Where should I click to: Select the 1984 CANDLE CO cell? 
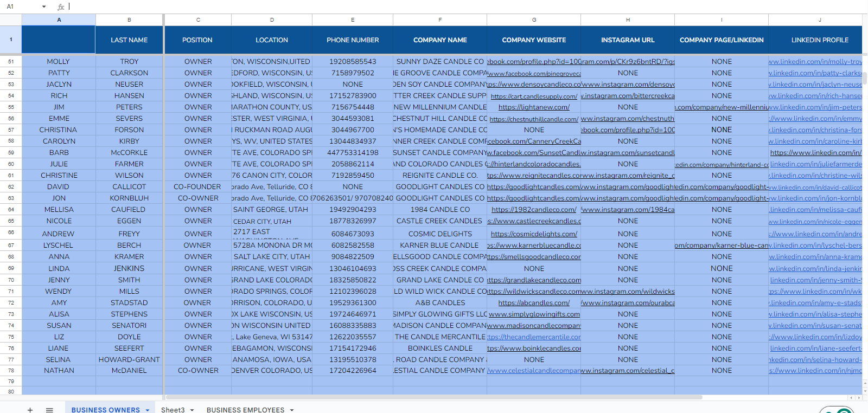pos(440,210)
